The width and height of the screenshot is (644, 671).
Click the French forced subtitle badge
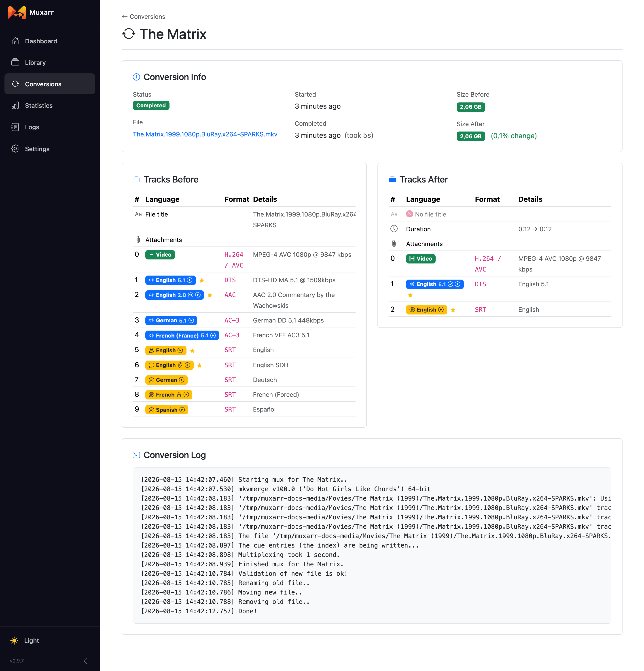tap(169, 395)
